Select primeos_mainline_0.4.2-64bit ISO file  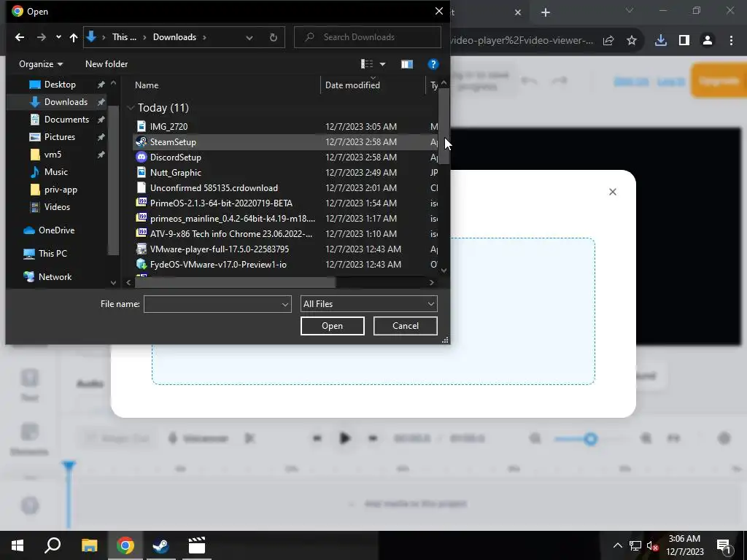(x=233, y=219)
